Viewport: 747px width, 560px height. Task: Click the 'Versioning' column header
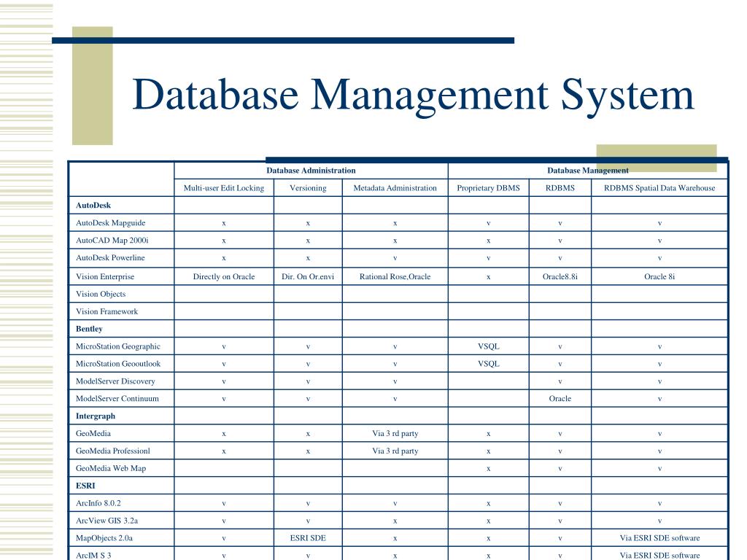tap(309, 188)
